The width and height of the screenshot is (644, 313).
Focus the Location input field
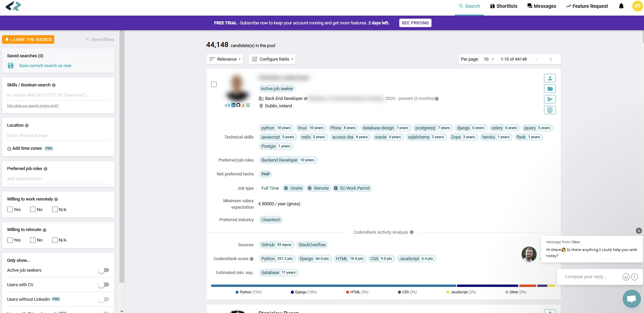(x=58, y=136)
